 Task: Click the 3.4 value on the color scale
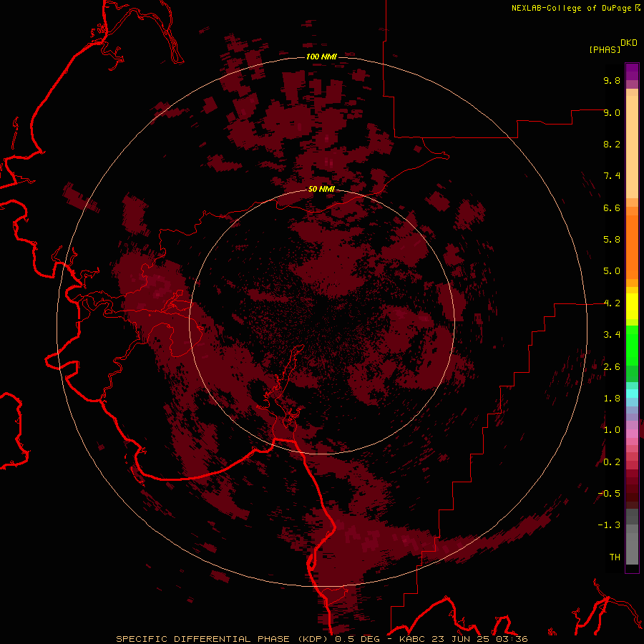612,335
